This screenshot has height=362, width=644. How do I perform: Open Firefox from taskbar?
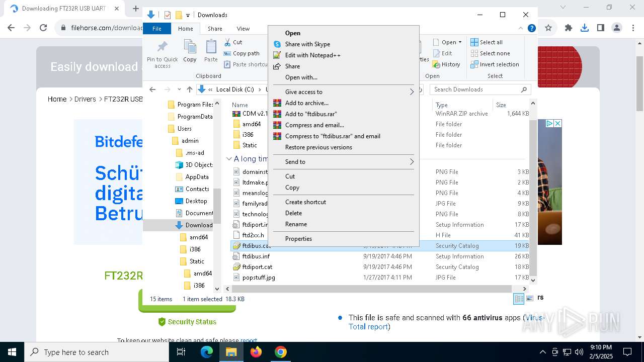tap(256, 352)
